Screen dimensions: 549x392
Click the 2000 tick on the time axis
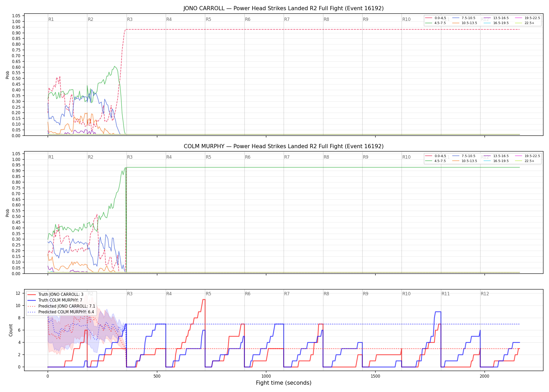484,376
